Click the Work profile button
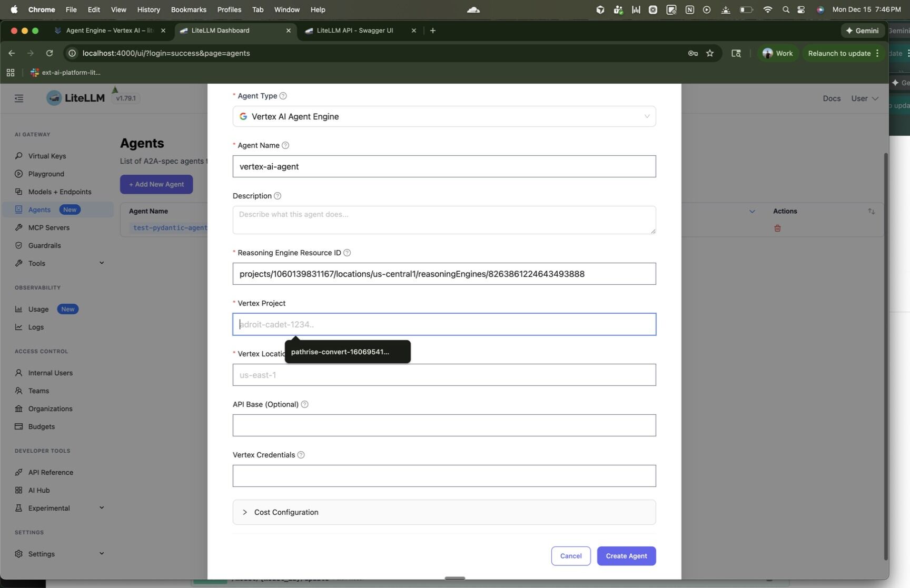 (777, 53)
